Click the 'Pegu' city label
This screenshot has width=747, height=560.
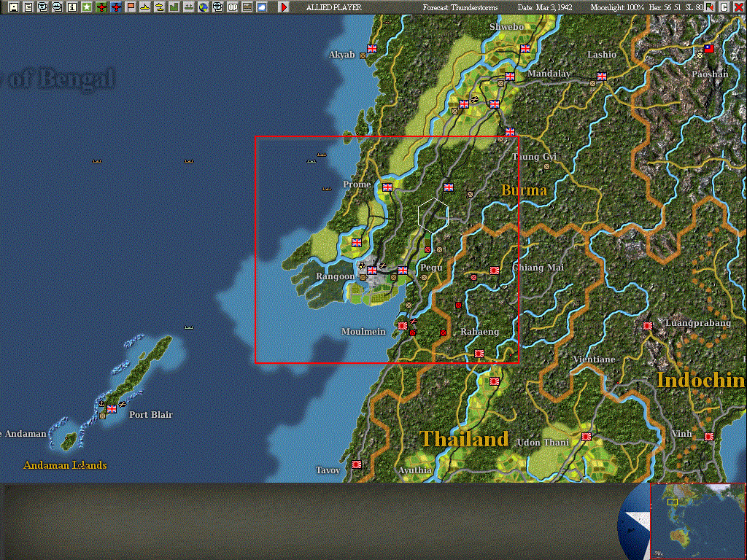tap(432, 268)
